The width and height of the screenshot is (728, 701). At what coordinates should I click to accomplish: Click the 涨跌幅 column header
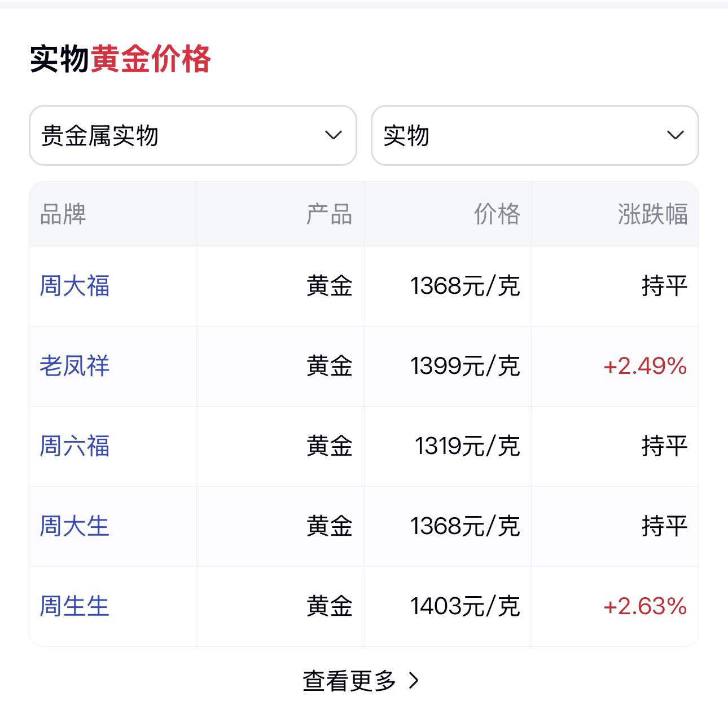(x=652, y=214)
